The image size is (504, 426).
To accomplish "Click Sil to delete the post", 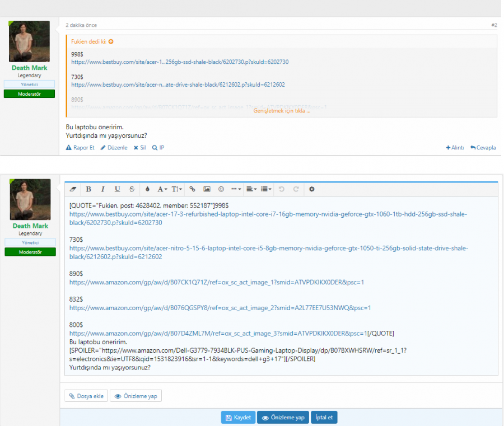I will point(140,147).
